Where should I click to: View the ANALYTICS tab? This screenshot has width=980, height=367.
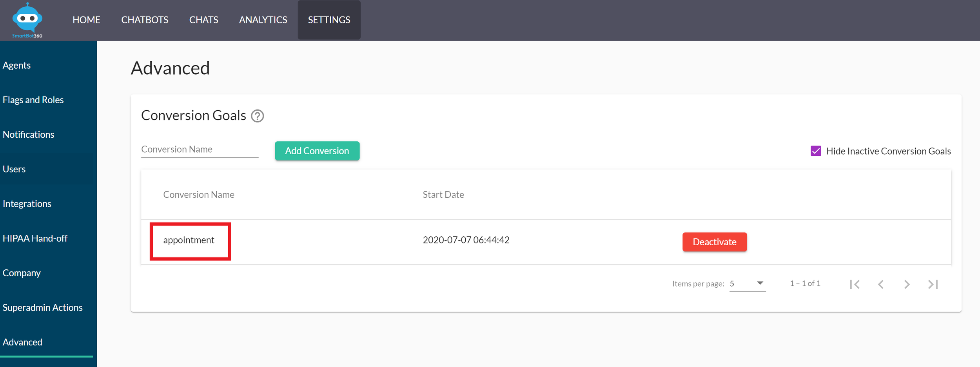click(263, 20)
